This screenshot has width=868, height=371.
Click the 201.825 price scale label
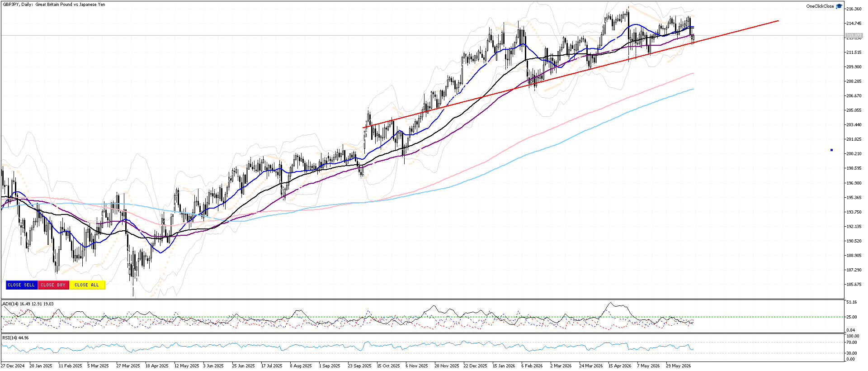(x=854, y=139)
